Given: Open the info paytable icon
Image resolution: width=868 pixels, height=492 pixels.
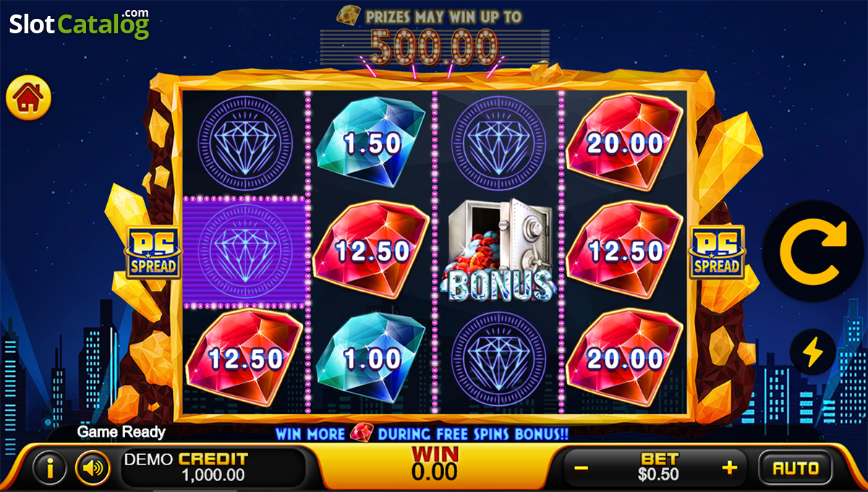Looking at the screenshot, I should tap(51, 469).
